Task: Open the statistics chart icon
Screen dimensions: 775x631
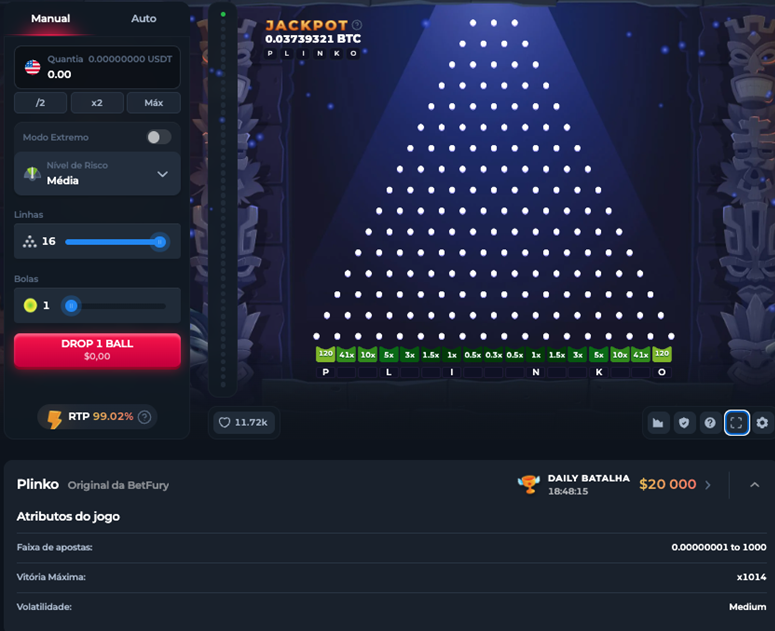Action: [658, 422]
